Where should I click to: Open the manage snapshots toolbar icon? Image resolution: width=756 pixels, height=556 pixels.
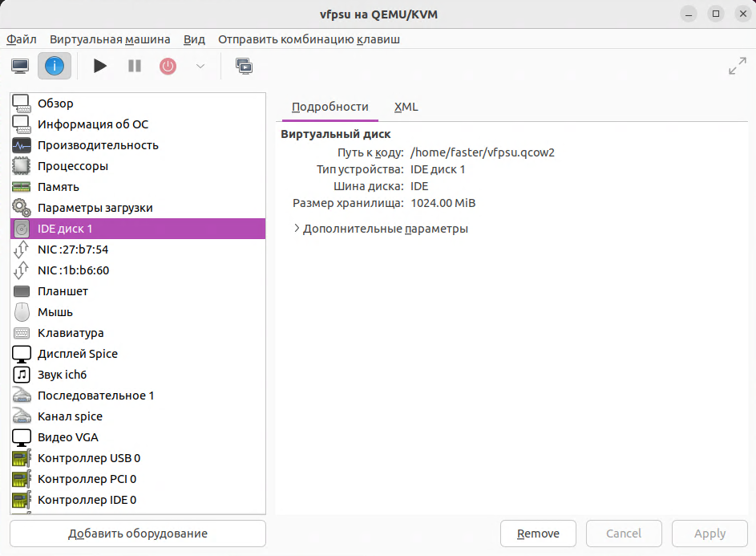point(244,66)
